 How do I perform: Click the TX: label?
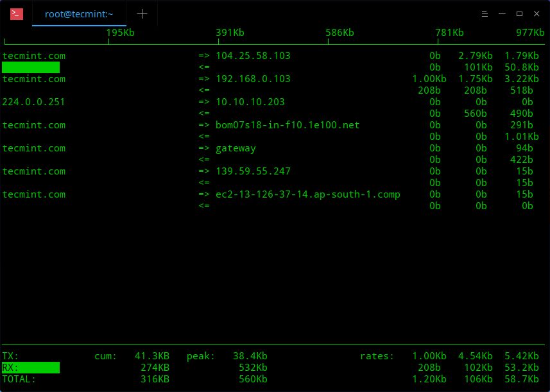click(x=10, y=356)
